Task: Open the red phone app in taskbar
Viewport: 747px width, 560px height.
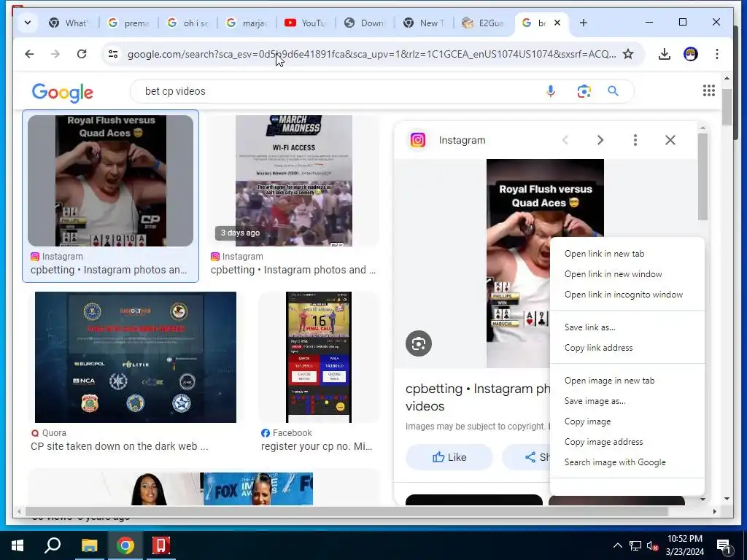Action: (161, 545)
